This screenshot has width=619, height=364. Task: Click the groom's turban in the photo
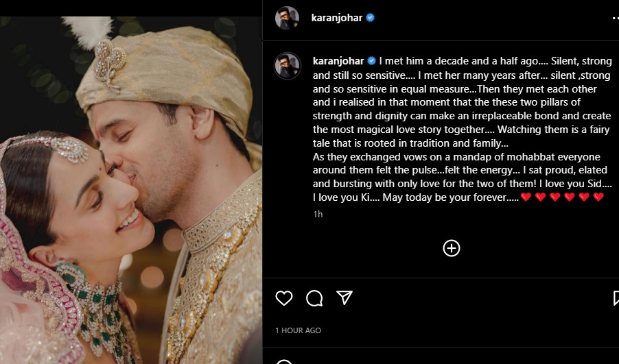(x=158, y=75)
